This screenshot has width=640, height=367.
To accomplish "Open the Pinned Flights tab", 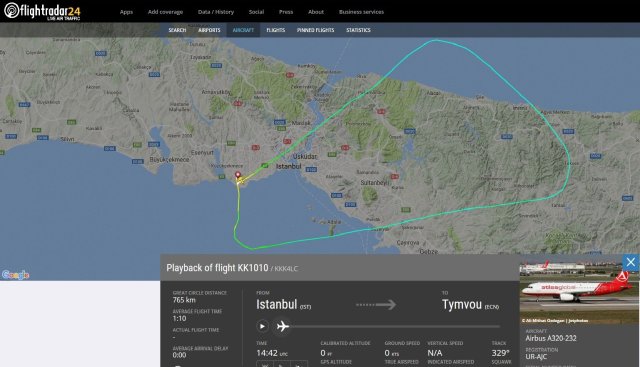I will click(x=316, y=30).
